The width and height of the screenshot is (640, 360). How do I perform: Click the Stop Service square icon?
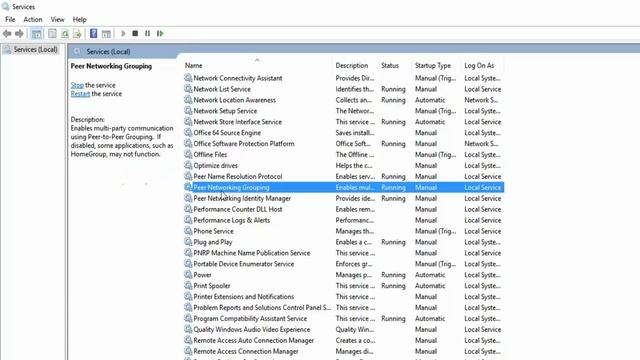coord(135,33)
